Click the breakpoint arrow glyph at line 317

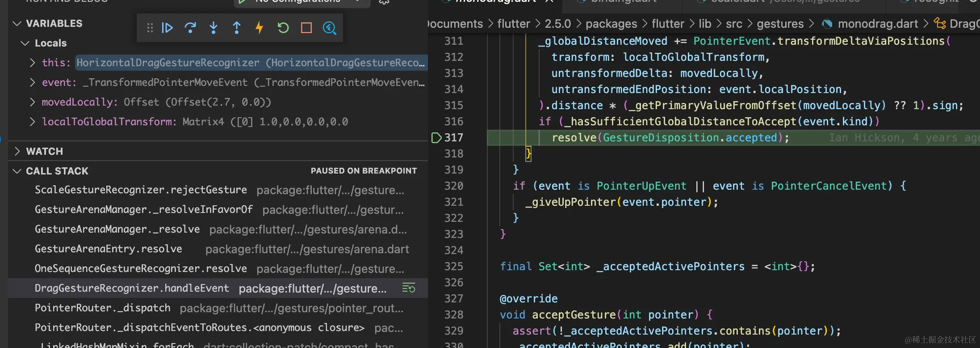click(x=436, y=138)
